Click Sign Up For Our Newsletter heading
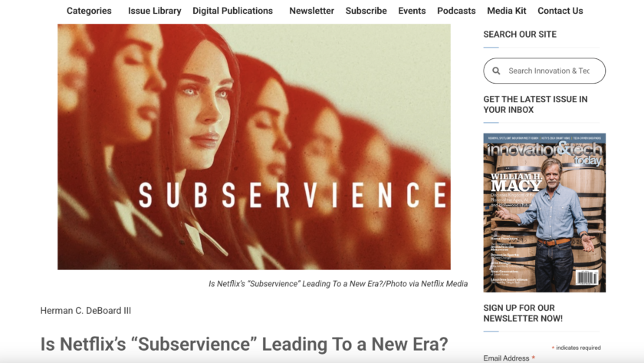This screenshot has width=644, height=363. tap(523, 313)
